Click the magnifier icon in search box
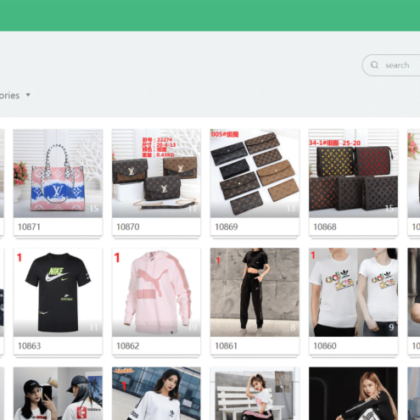This screenshot has height=420, width=420. click(374, 65)
